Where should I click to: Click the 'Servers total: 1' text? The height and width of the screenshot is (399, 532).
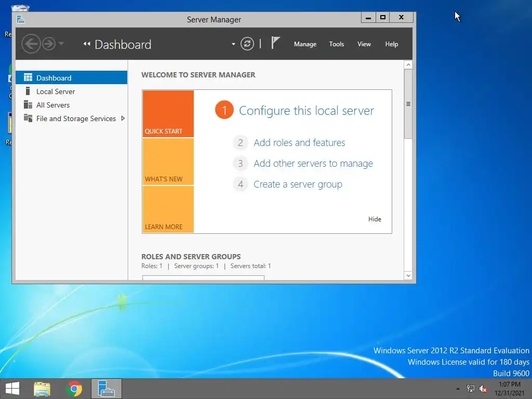[x=250, y=266]
